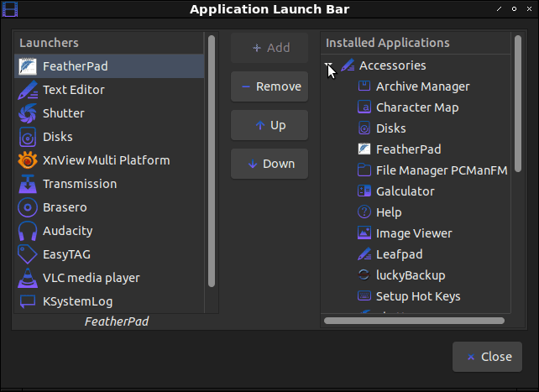Click the Shutter launcher icon

click(x=28, y=113)
